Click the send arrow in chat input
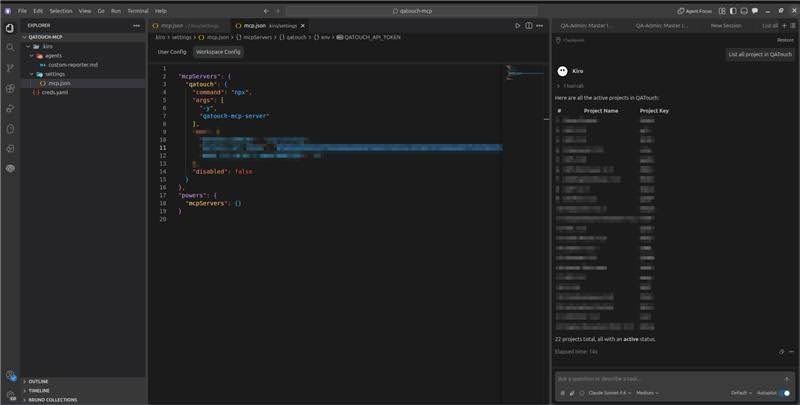This screenshot has width=800, height=405. coord(787,379)
